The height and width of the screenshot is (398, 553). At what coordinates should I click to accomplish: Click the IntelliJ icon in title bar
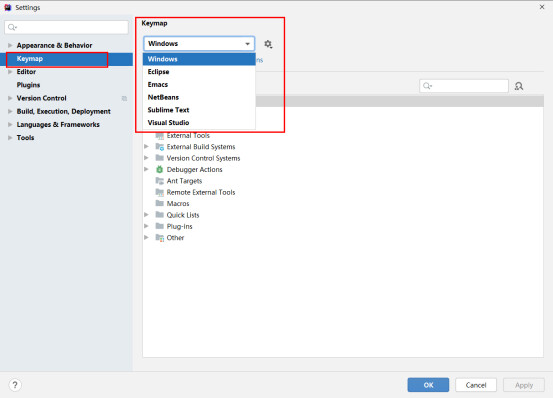(x=8, y=7)
